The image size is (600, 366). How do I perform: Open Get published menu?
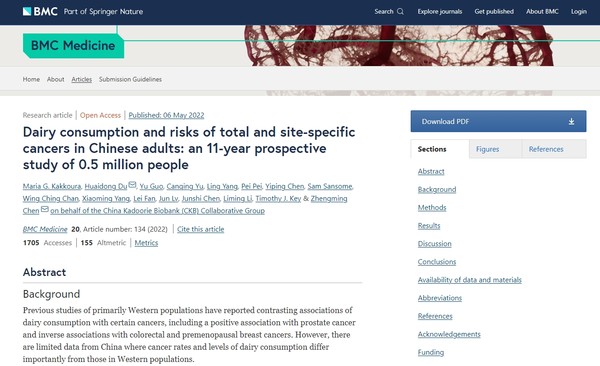point(494,11)
